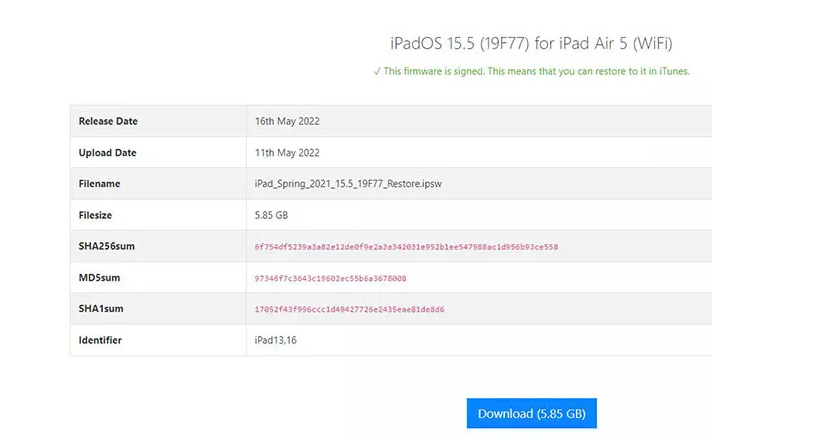Viewport: 832px width, 446px height.
Task: Select the iPadOS 15.5 (19F77) page heading
Action: click(531, 43)
